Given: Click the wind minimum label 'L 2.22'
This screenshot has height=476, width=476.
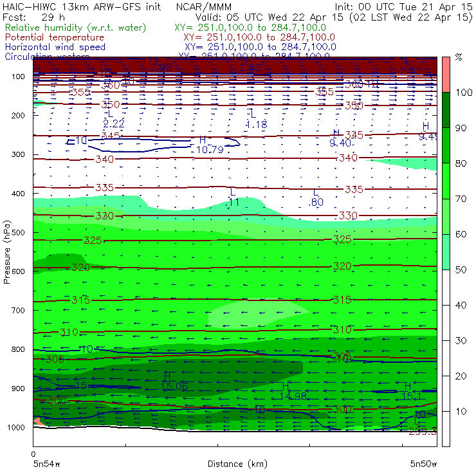Looking at the screenshot, I should (x=114, y=119).
